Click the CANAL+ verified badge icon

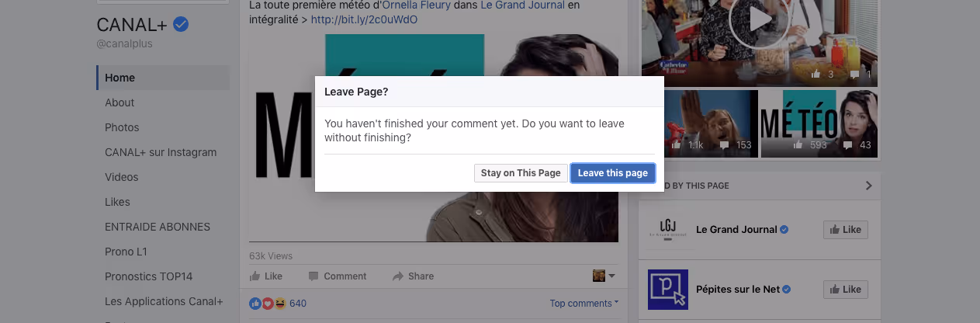(x=181, y=25)
